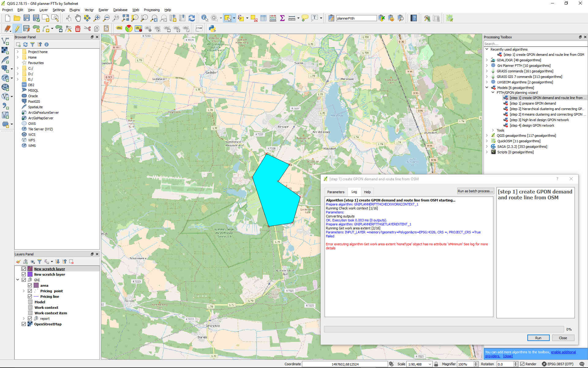Viewport: 588px width, 368px height.
Task: Open the blue question mark help icon
Action: pos(414,18)
